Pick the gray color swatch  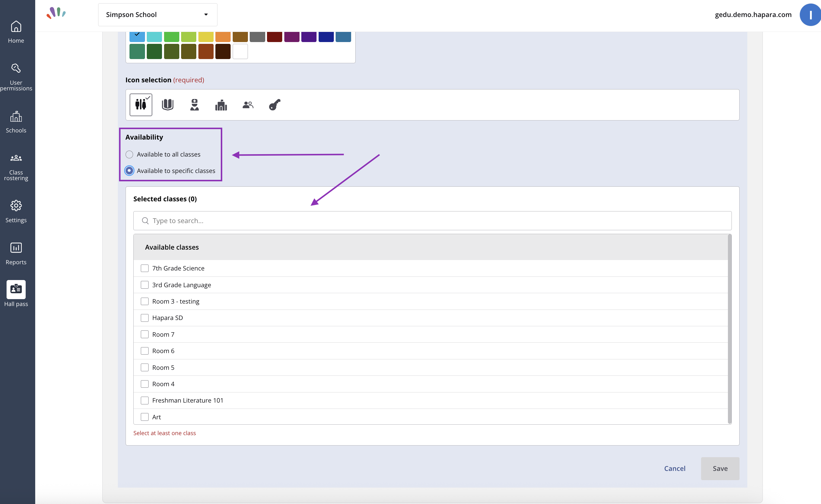coord(257,37)
